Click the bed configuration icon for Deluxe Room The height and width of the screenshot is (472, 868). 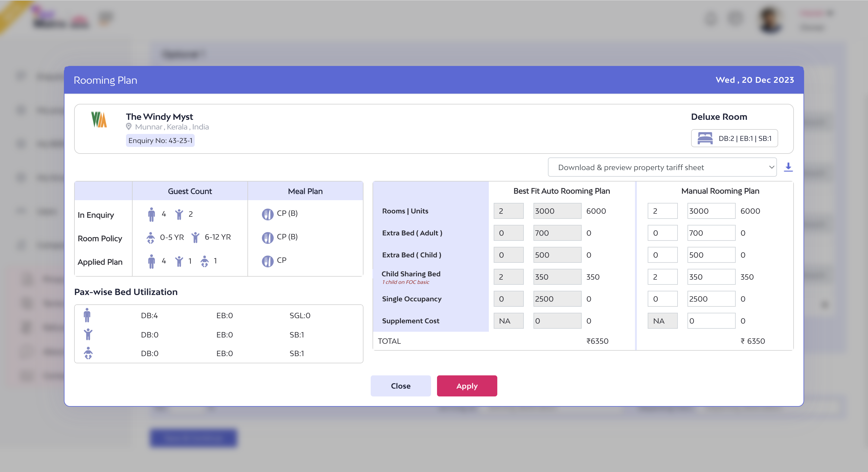(705, 138)
